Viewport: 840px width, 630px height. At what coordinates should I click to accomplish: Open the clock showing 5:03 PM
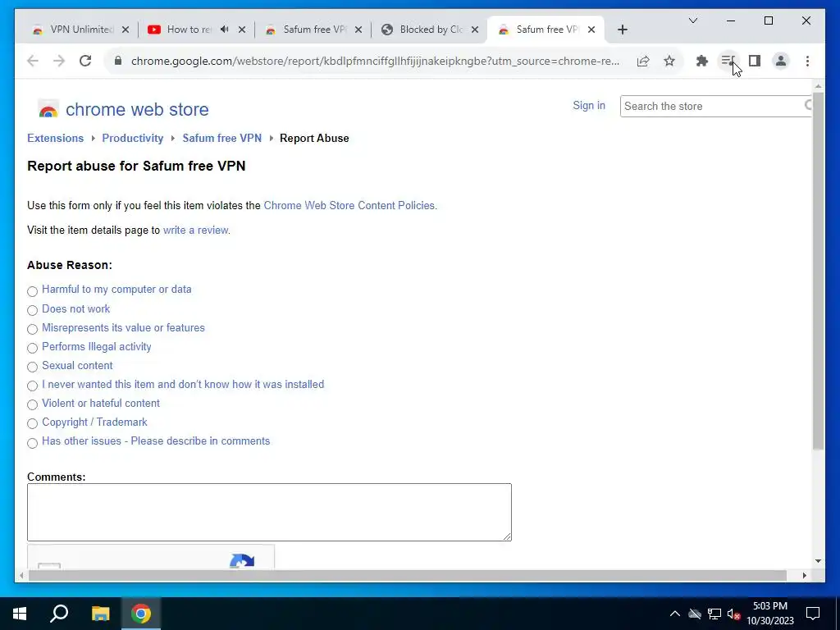point(769,614)
